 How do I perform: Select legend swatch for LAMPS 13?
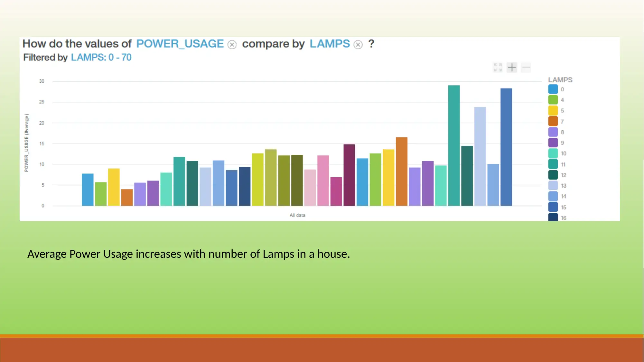coord(553,185)
